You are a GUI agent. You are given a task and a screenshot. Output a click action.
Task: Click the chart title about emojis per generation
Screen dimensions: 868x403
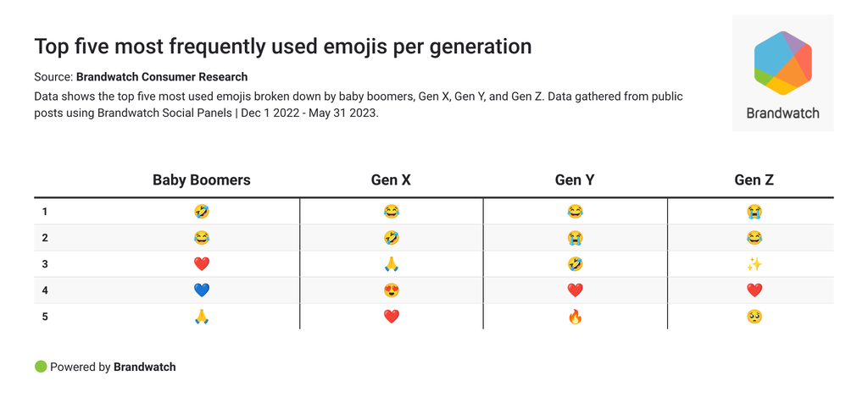tap(283, 47)
